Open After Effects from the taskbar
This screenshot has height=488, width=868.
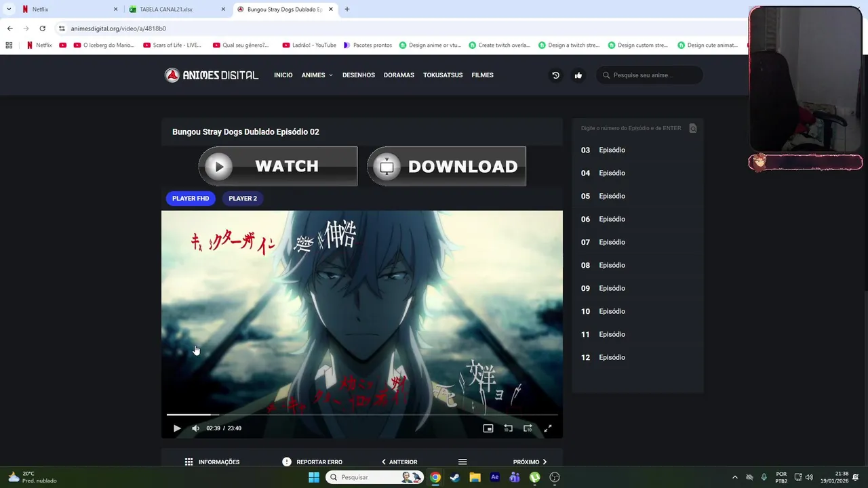tap(495, 477)
